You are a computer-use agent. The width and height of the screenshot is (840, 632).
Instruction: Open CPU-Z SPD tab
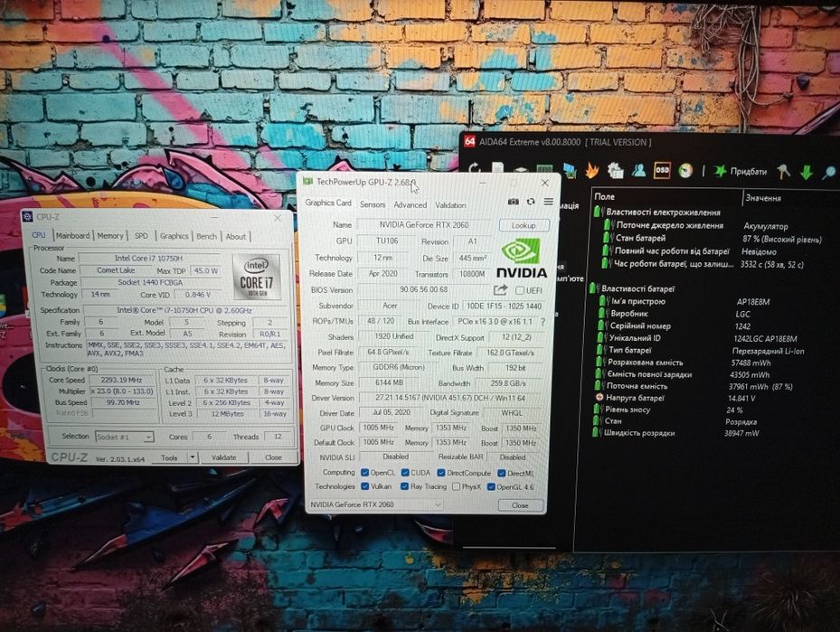click(141, 236)
